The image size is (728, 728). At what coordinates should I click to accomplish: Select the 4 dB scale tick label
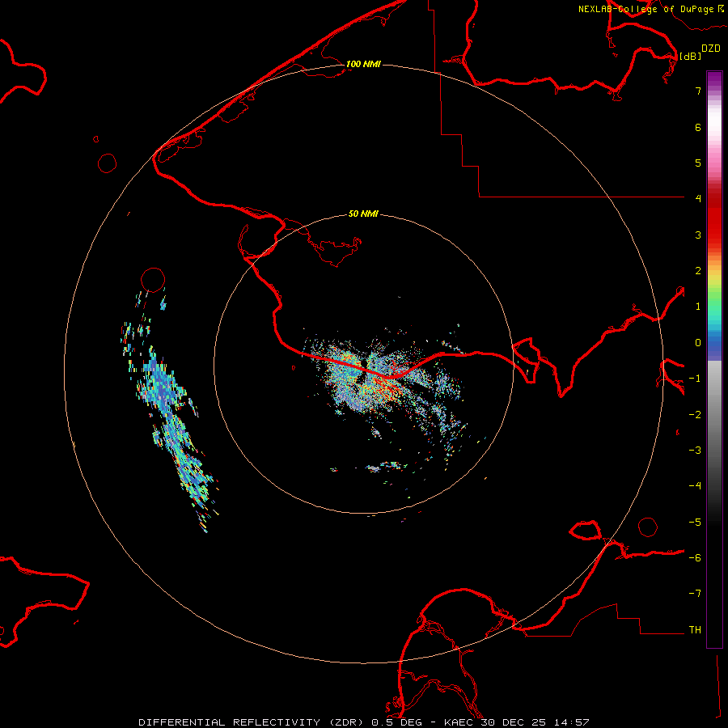point(698,199)
